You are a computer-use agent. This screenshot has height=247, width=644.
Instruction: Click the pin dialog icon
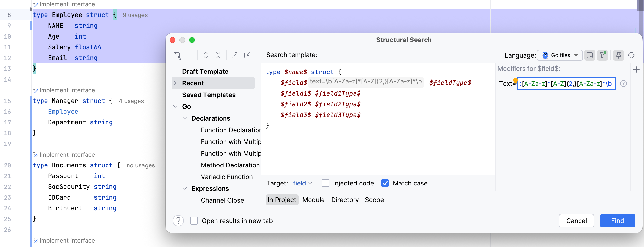[618, 55]
